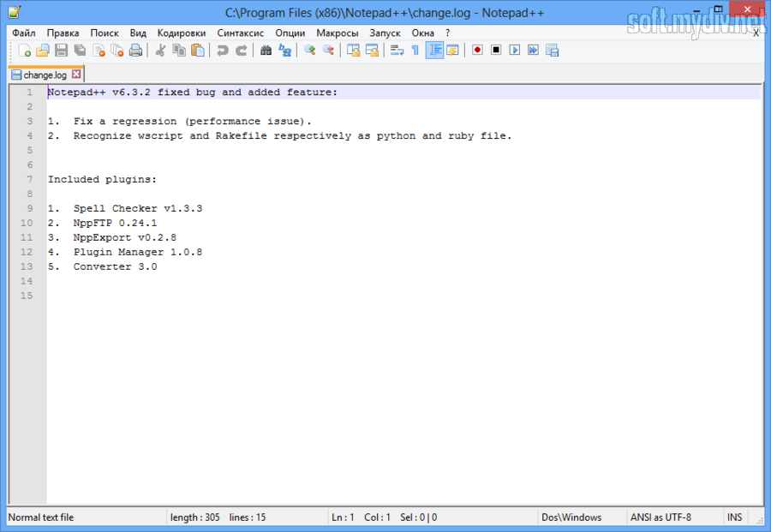Image resolution: width=771 pixels, height=532 pixels.
Task: Open the Макросы menu
Action: (x=338, y=33)
